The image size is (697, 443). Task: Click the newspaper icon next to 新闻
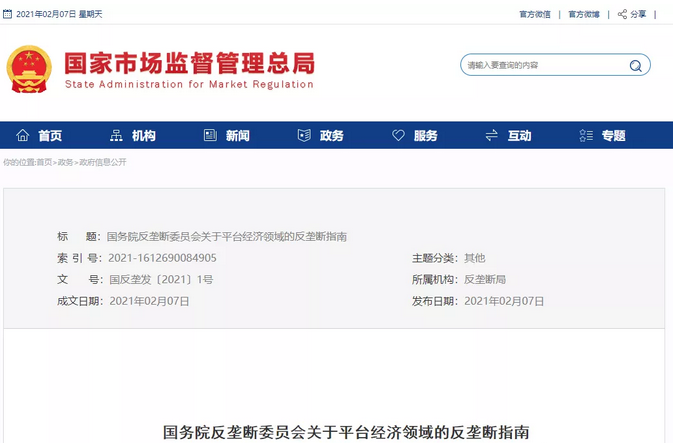(210, 135)
